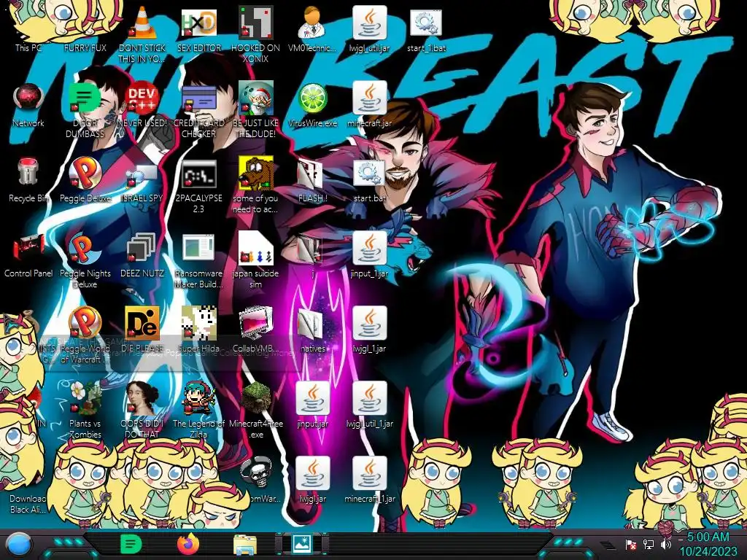747x560 pixels.
Task: Open the flagged security notification tray icon
Action: 631,545
